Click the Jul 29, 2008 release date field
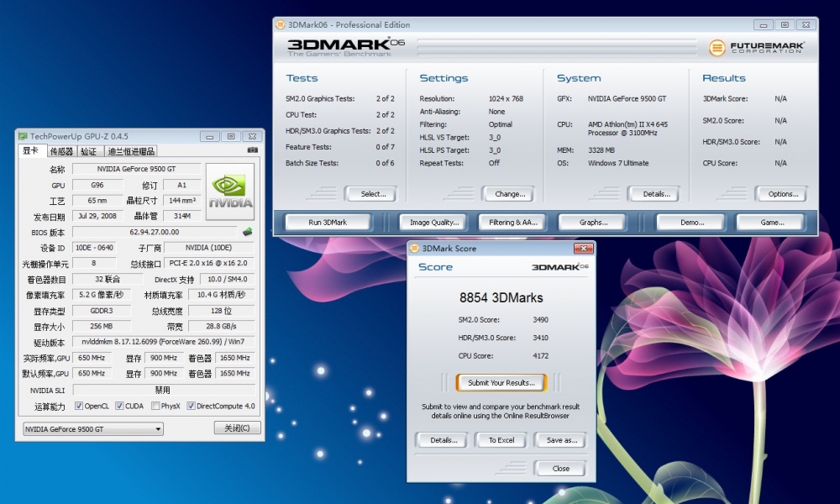 click(x=97, y=216)
